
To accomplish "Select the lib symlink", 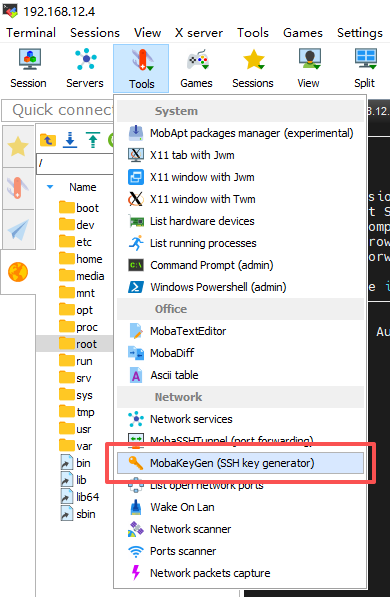I will 74,480.
